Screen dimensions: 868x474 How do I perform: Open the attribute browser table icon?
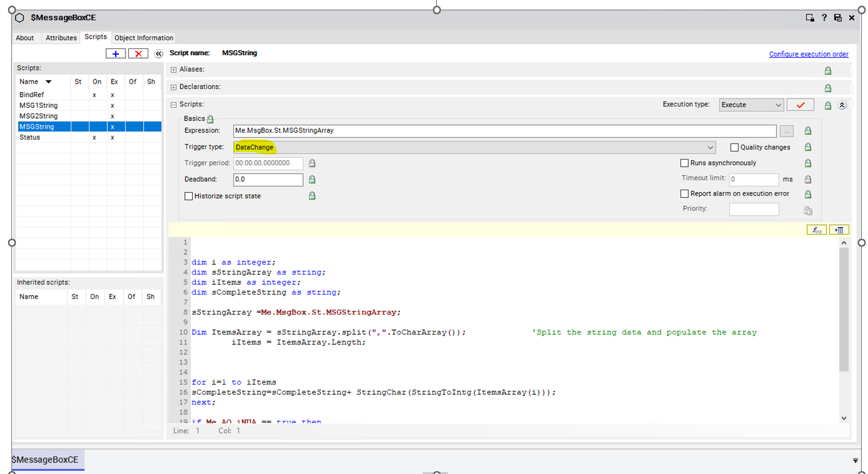pyautogui.click(x=839, y=230)
